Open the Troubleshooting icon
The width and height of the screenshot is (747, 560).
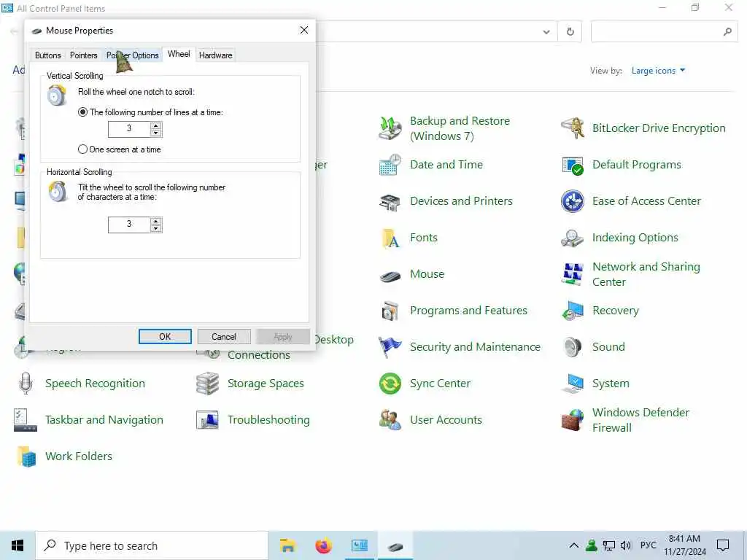pos(208,420)
